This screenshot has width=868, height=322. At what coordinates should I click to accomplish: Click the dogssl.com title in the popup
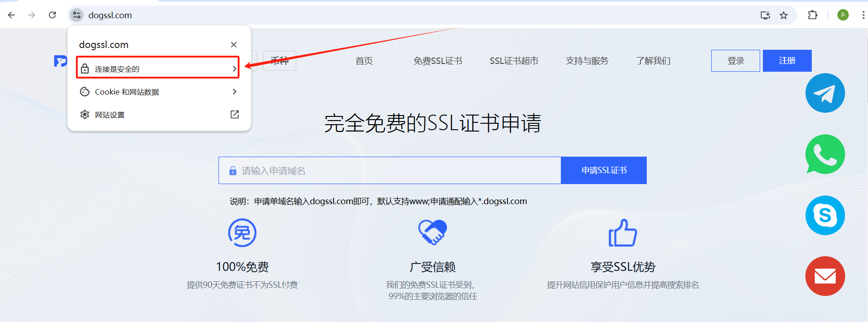tap(104, 45)
